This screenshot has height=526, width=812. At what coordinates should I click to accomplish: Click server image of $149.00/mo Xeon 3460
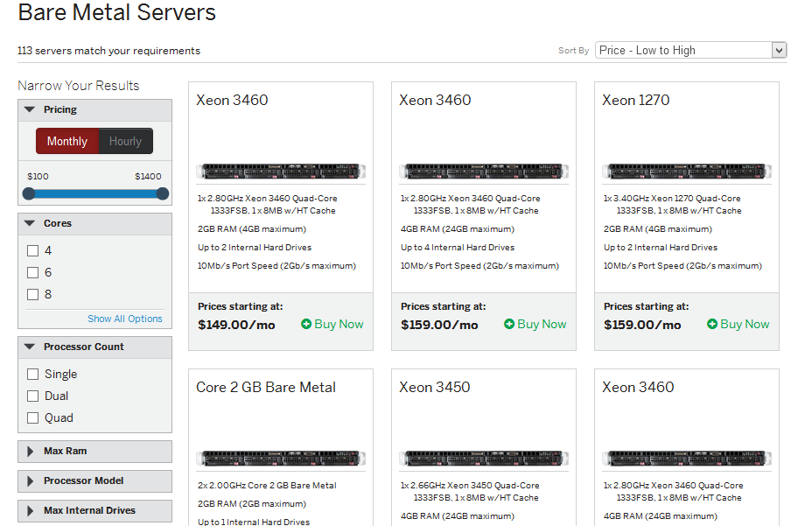[281, 171]
